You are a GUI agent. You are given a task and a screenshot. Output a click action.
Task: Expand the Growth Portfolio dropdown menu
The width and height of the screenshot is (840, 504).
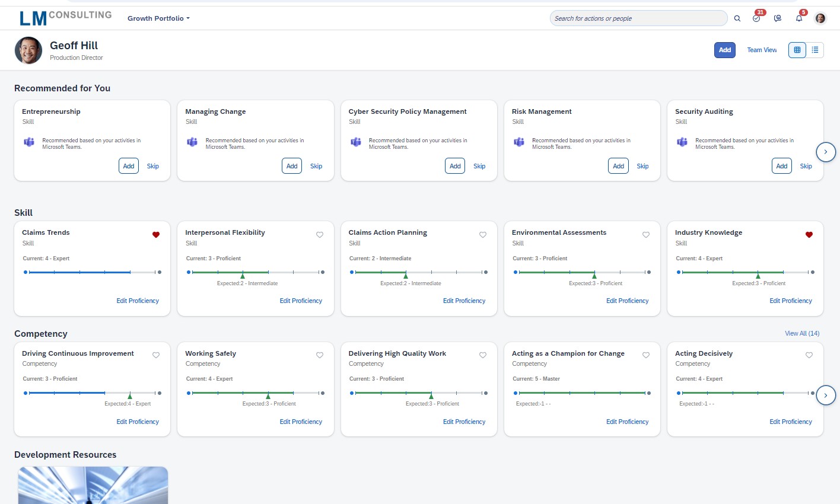(158, 18)
